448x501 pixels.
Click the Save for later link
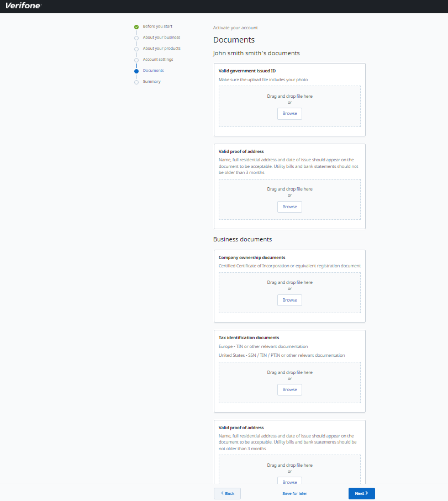[x=294, y=493]
